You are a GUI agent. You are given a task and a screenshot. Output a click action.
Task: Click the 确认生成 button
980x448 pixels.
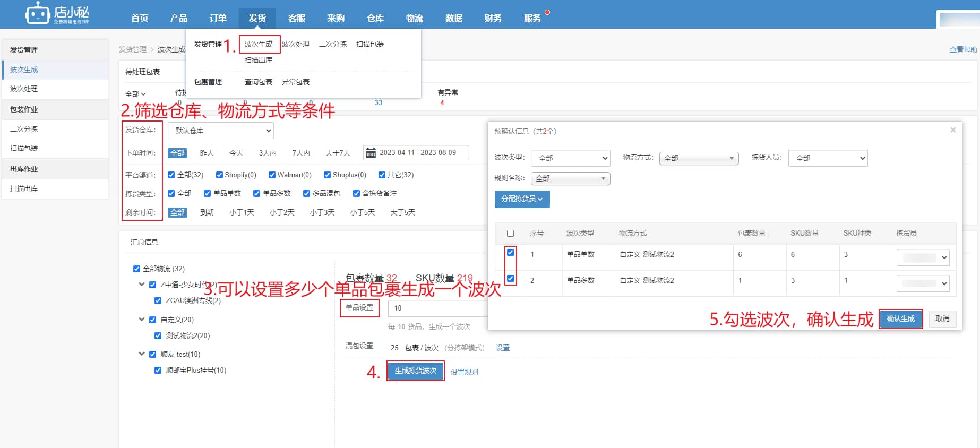[901, 319]
